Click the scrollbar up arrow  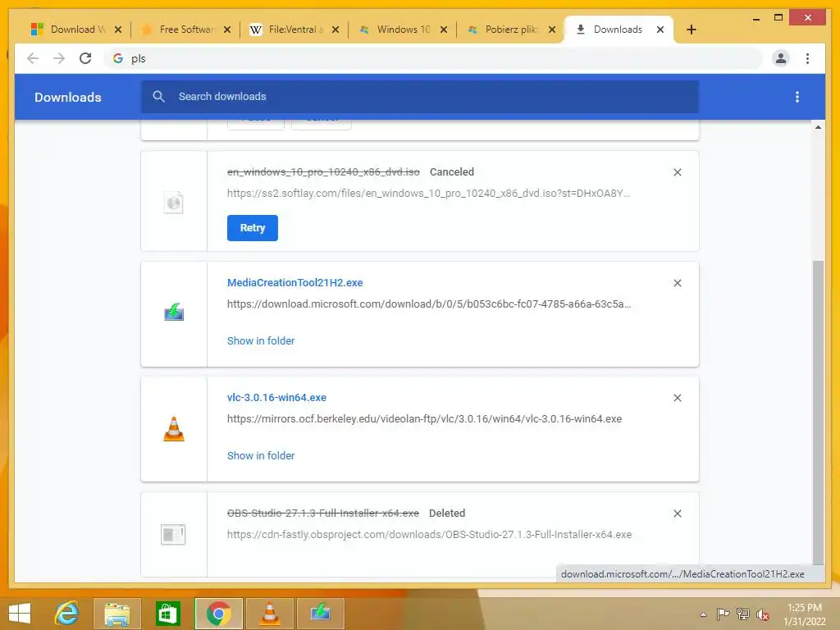818,127
